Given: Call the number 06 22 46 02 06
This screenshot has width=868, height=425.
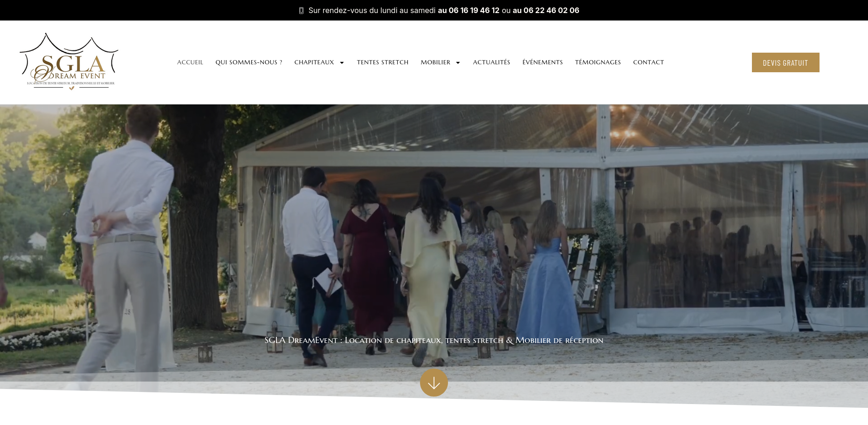Looking at the screenshot, I should (546, 10).
